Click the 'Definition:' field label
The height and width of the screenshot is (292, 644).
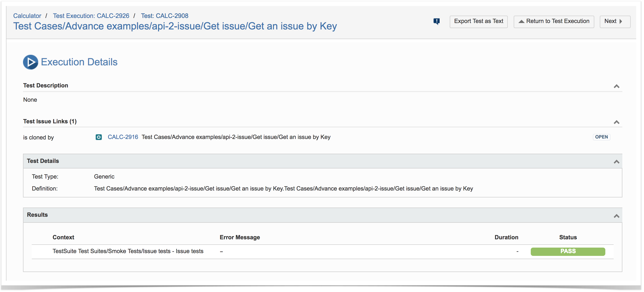(x=44, y=188)
